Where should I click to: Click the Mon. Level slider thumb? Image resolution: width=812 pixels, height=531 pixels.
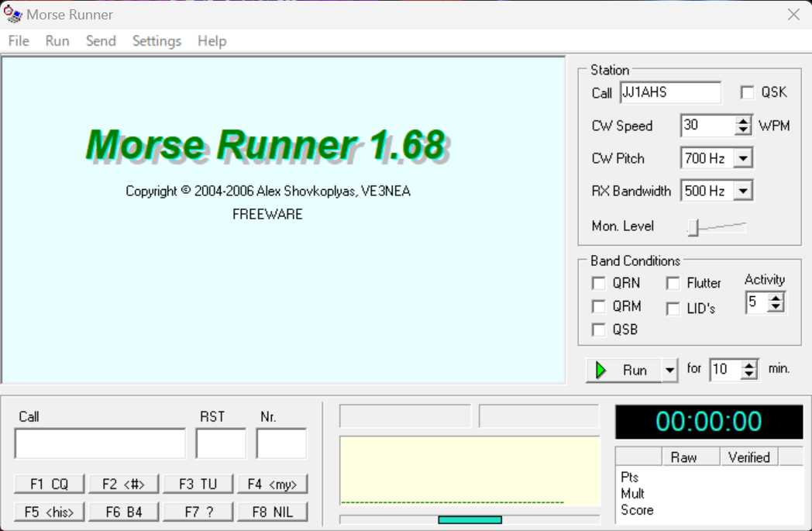point(693,227)
